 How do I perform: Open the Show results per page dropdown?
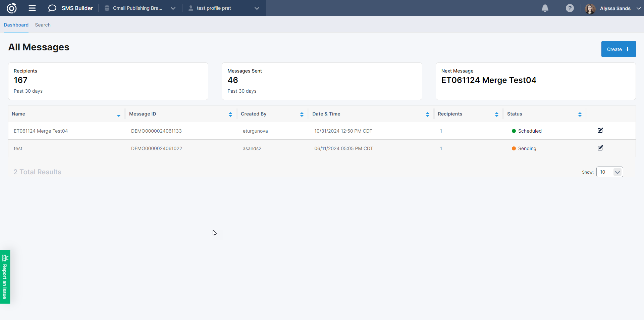point(609,172)
